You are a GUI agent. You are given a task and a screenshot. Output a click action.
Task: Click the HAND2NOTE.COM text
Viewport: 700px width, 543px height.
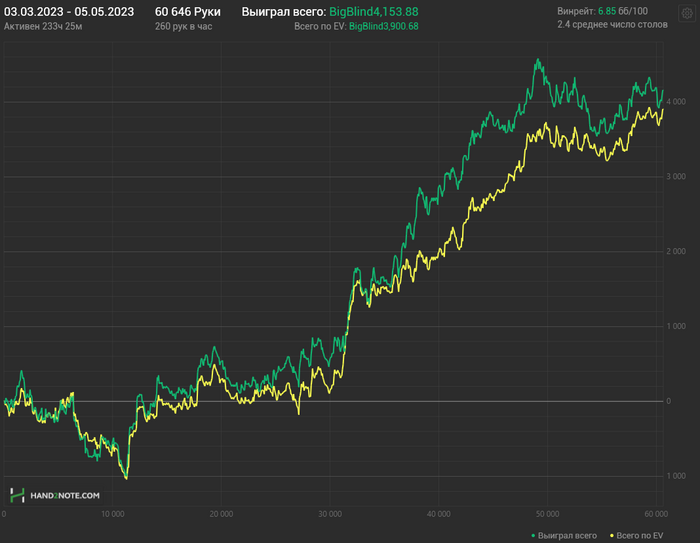[x=65, y=496]
